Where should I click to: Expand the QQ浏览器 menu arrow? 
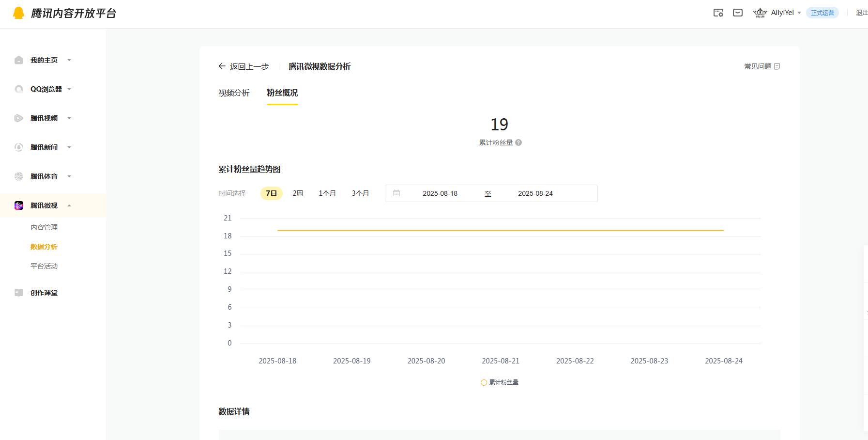(x=69, y=89)
